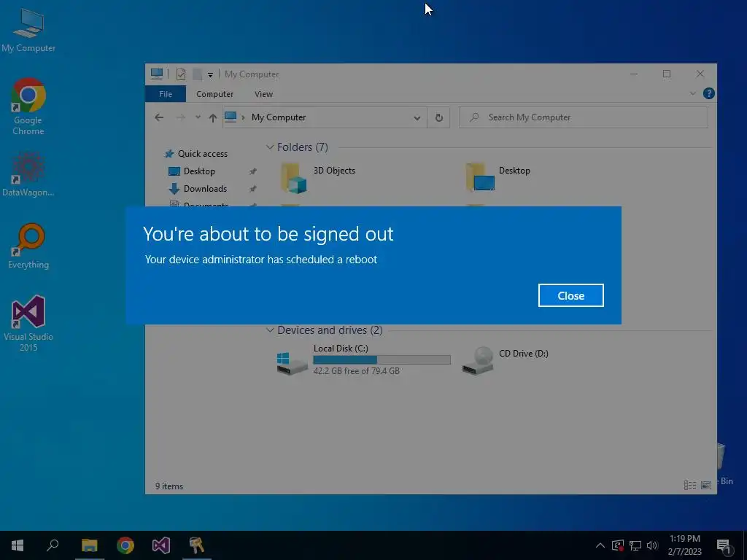Open the My Computer desktop shortcut
The height and width of the screenshot is (560, 747).
[x=28, y=31]
